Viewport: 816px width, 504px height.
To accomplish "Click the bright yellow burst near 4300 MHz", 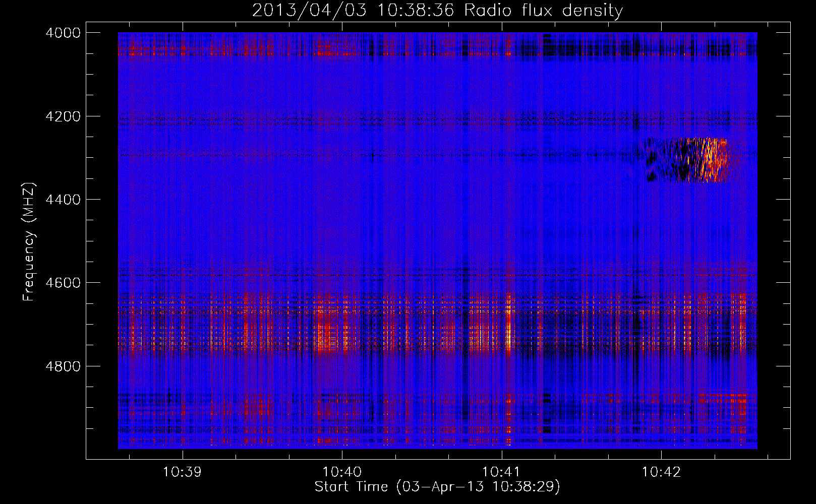I will [x=710, y=160].
